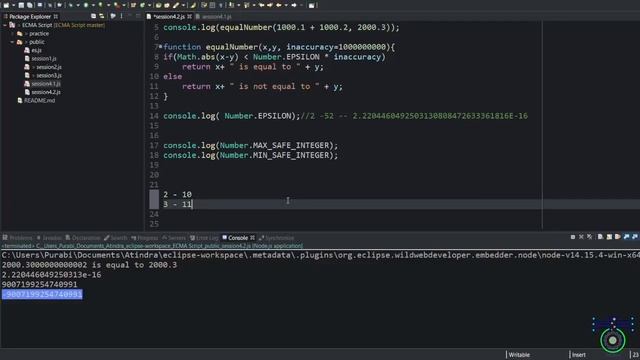The width and height of the screenshot is (640, 360).
Task: Open the External Tools dropdown arrow
Action: [x=124, y=5]
